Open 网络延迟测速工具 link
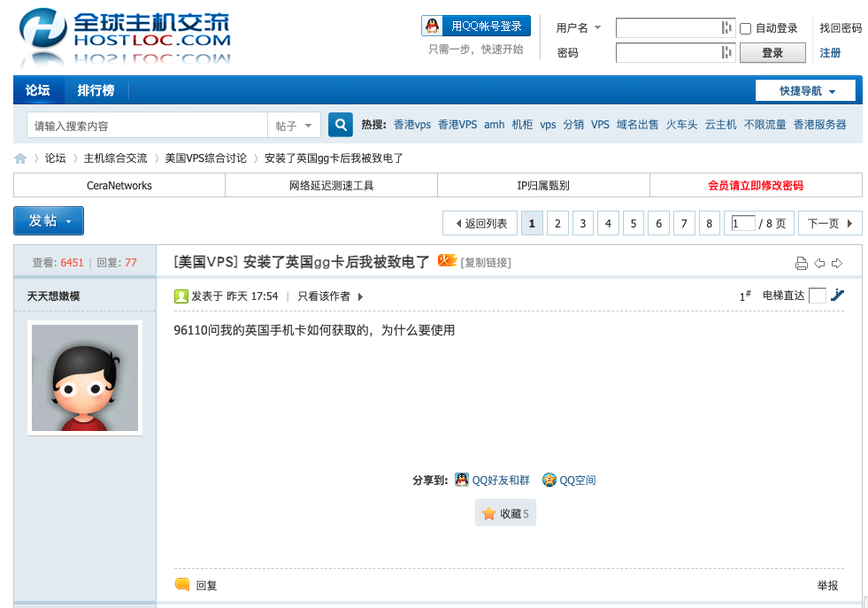Viewport: 868px width, 608px height. pos(331,186)
